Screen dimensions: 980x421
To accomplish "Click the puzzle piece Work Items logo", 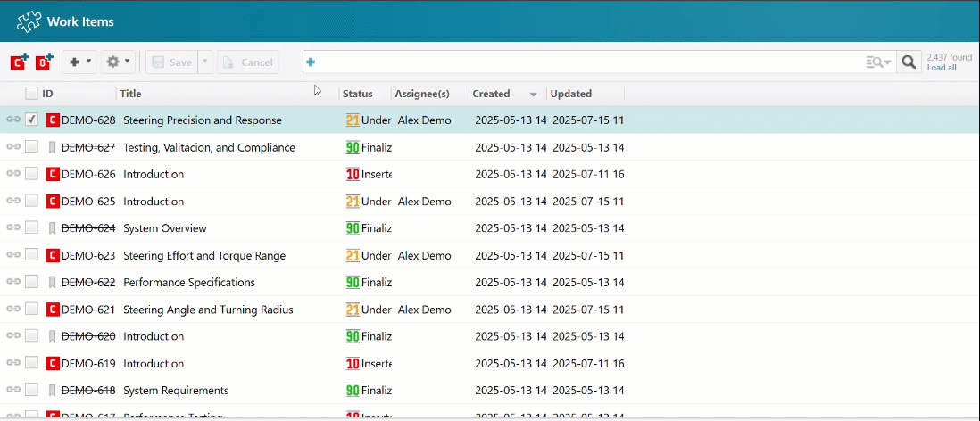I will 29,21.
